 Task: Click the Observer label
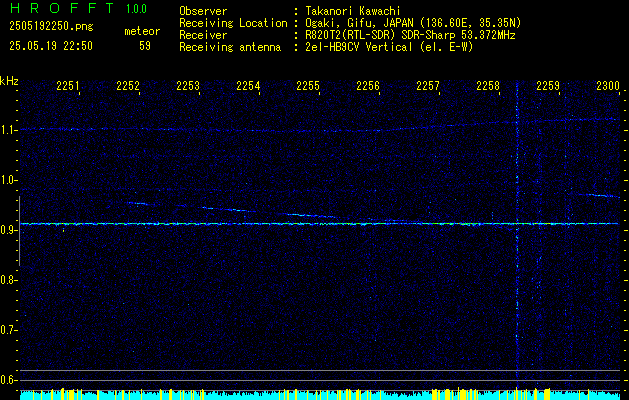(x=203, y=11)
